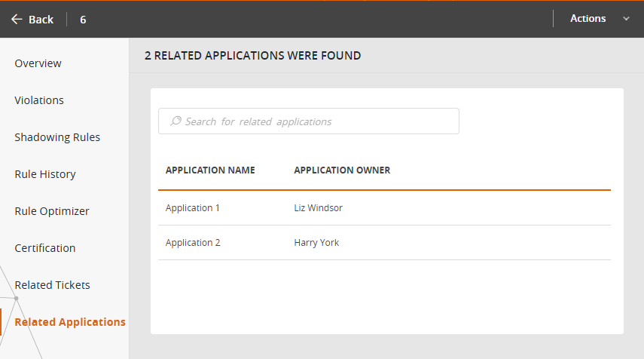Go to the Violations section
The image size is (644, 359).
[39, 100]
